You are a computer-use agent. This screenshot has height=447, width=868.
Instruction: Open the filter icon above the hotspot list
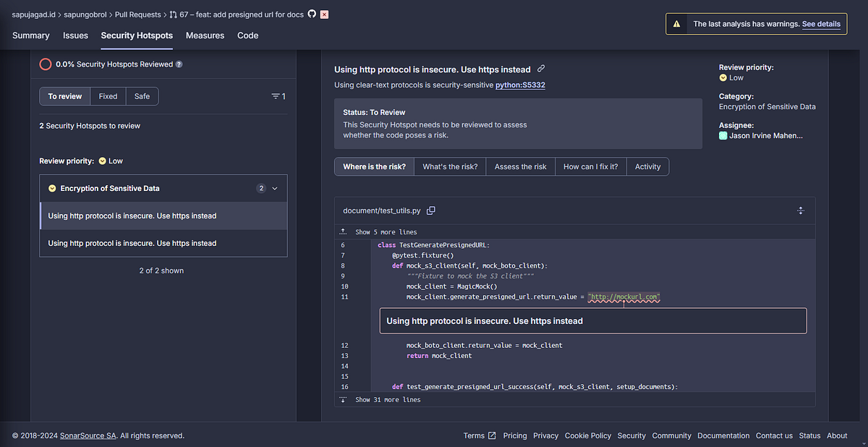[276, 95]
